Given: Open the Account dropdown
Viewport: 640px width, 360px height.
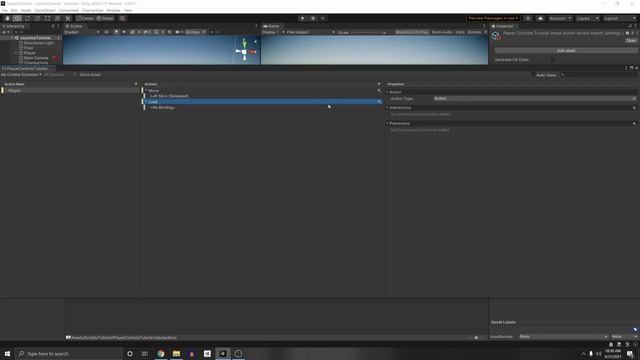Looking at the screenshot, I should point(560,18).
